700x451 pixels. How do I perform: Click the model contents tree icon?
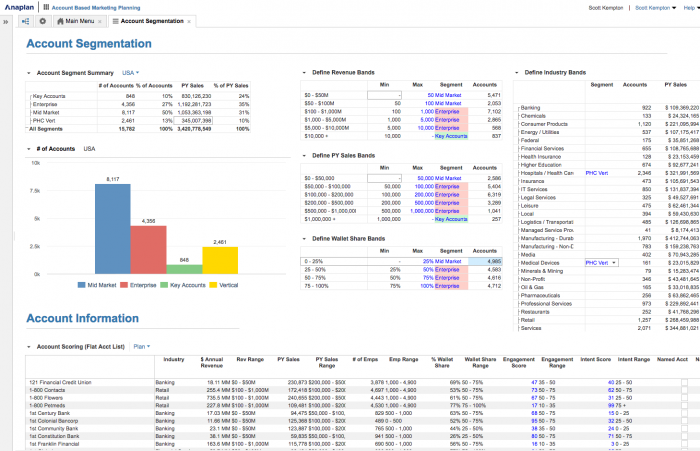(25, 20)
